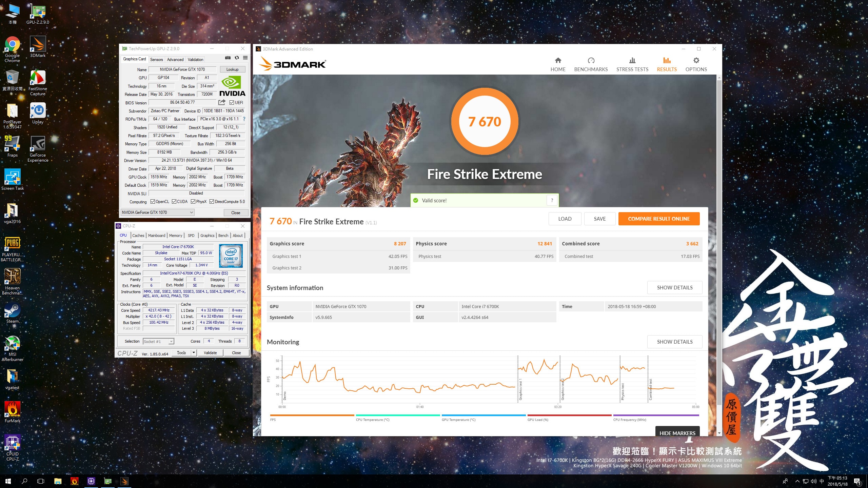868x488 pixels.
Task: Click the LOAD button in 3DMark
Action: [565, 219]
